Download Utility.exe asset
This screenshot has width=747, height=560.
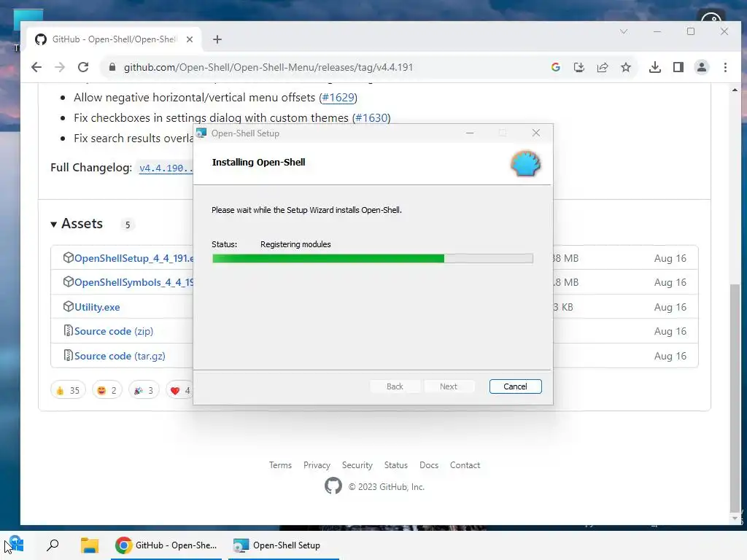click(x=97, y=307)
